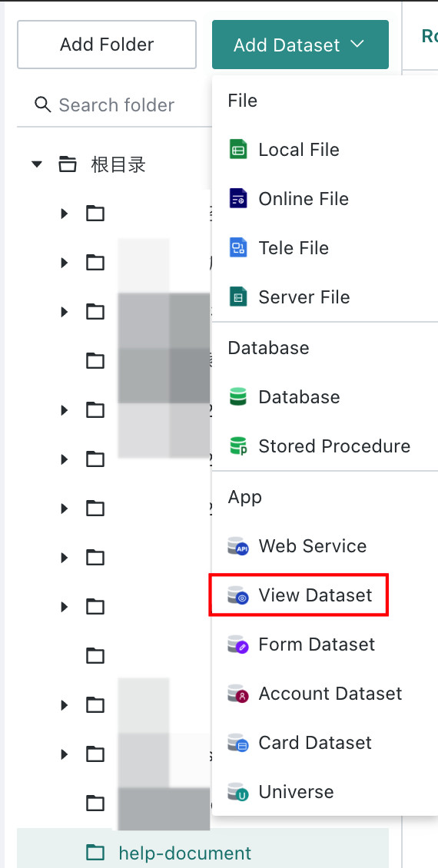Click the Web Service API icon

[x=238, y=546]
